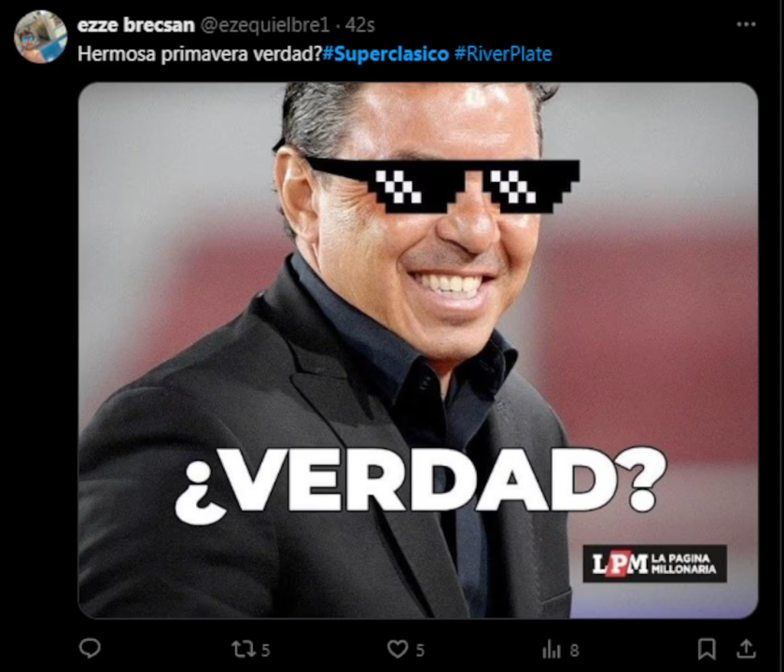Repost the tweet using the retweet arrows icon

coord(244,650)
